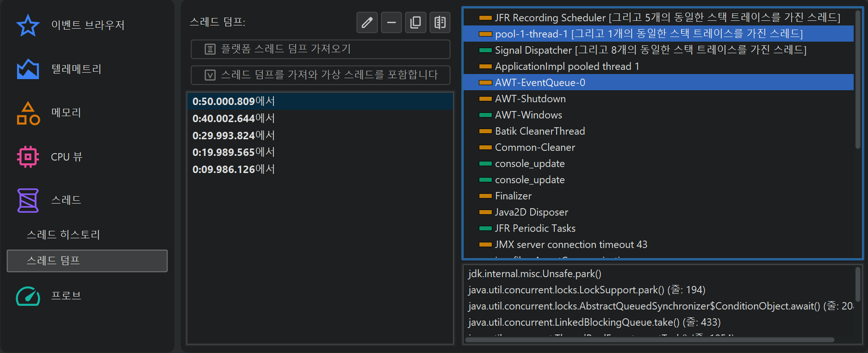Open the CPU 뷰 chip icon

(28, 157)
